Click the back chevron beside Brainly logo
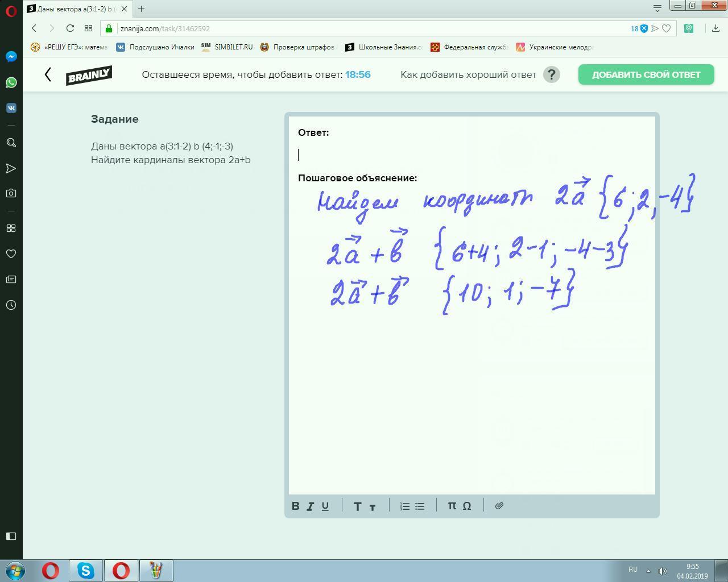728x582 pixels. [48, 74]
